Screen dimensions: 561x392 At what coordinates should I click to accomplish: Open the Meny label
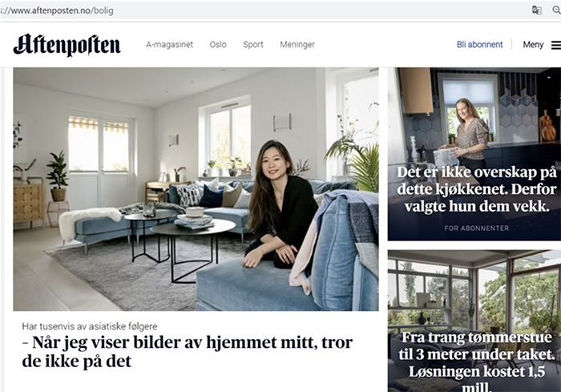click(533, 45)
